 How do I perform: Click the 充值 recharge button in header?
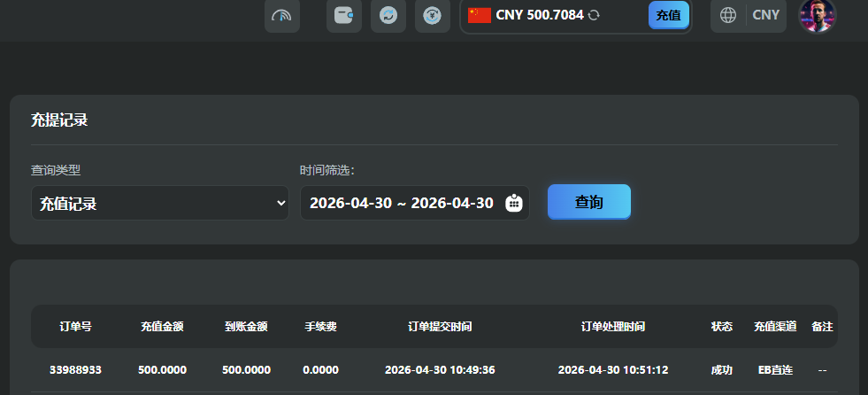coord(669,16)
